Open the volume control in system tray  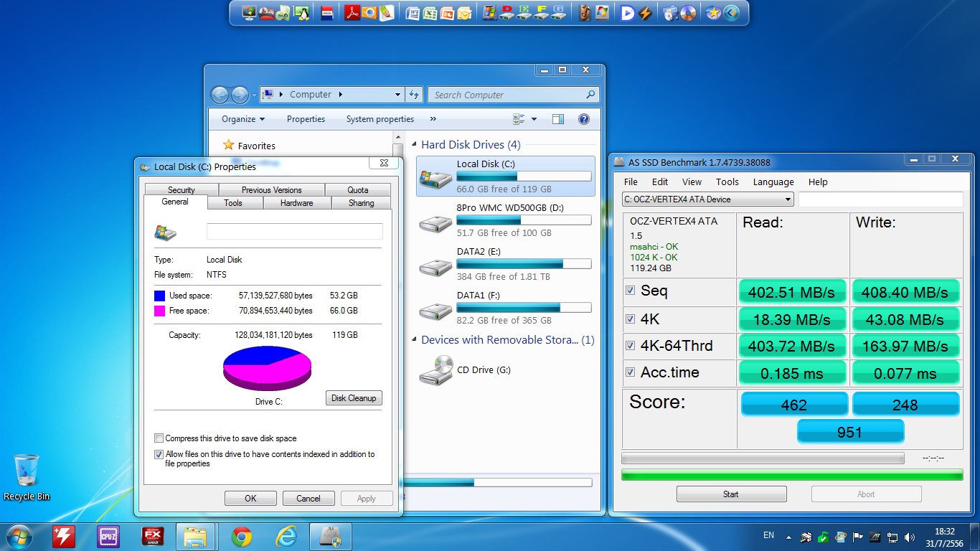[x=910, y=537]
